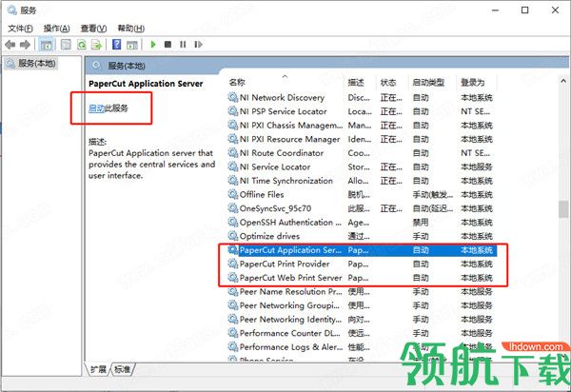
Task: Select Peer Networking Grouping service
Action: (x=361, y=305)
